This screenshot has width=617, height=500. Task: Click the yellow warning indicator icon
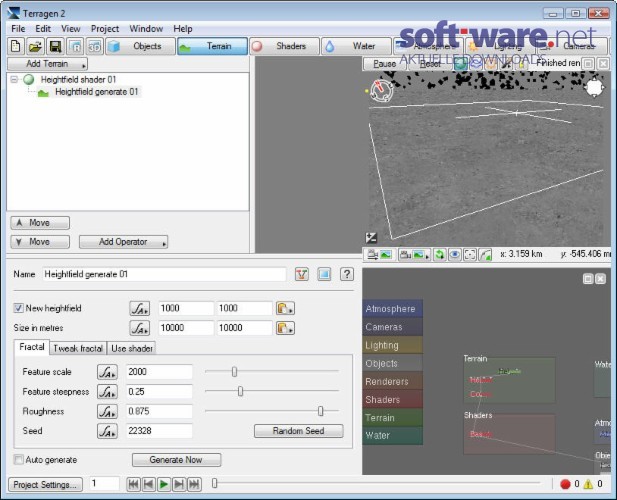click(588, 484)
